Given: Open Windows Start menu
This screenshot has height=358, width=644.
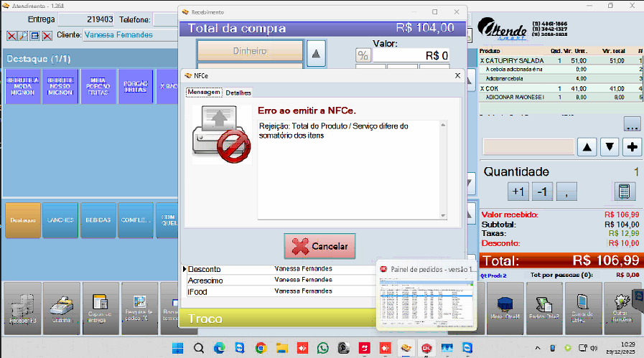Looking at the screenshot, I should point(178,348).
